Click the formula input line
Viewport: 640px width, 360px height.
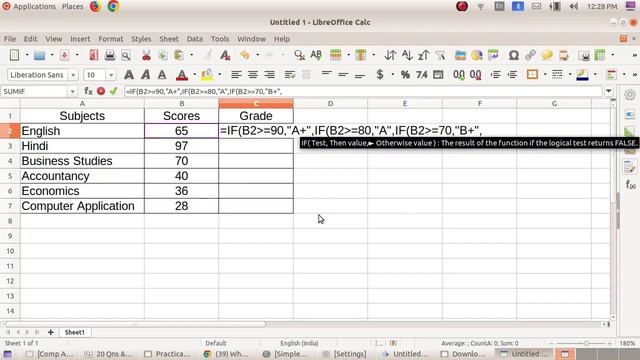click(363, 91)
